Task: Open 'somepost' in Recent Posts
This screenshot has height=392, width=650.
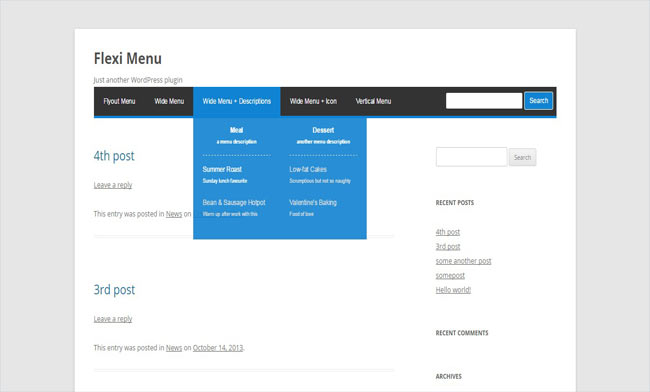Action: 450,276
